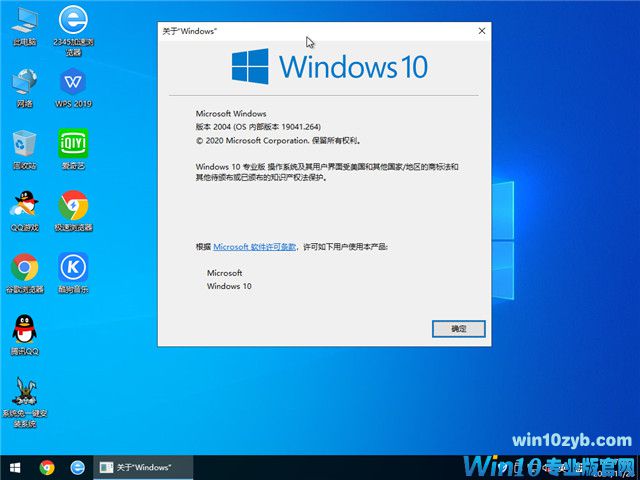Select the Network desktop icon
Image resolution: width=640 pixels, height=480 pixels.
click(24, 84)
